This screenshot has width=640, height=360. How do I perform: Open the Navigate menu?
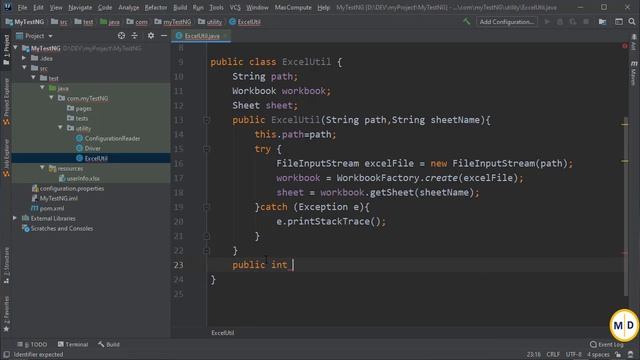80,7
